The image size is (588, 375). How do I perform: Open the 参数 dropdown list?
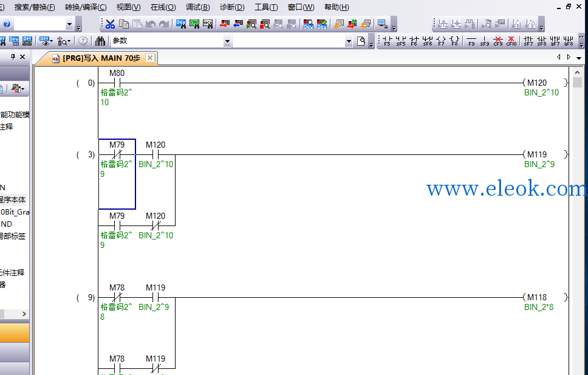click(x=227, y=41)
